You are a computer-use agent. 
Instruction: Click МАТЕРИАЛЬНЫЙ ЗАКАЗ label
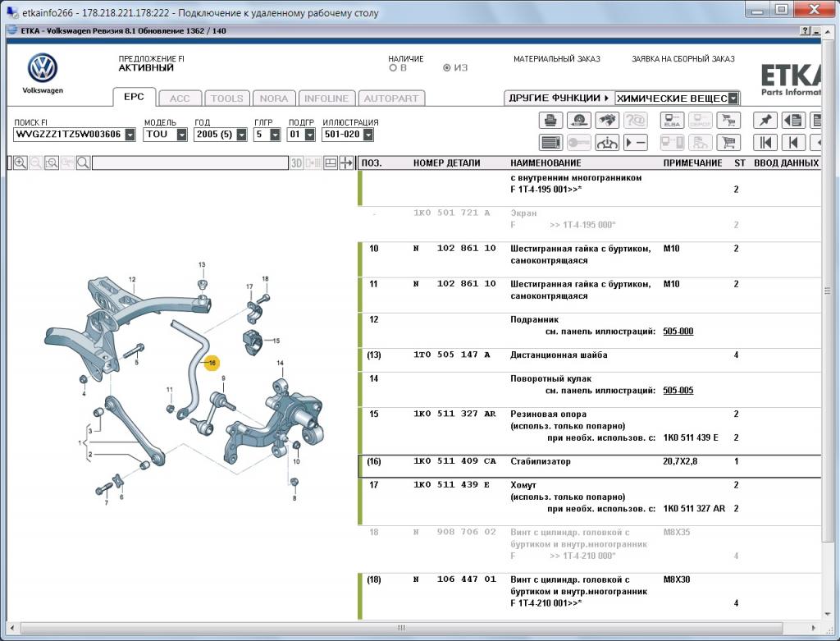[557, 59]
